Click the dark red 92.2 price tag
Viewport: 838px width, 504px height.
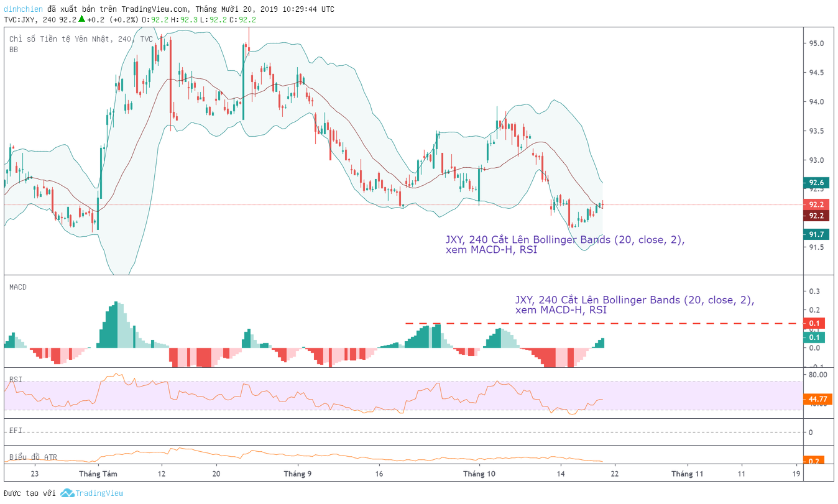click(816, 216)
